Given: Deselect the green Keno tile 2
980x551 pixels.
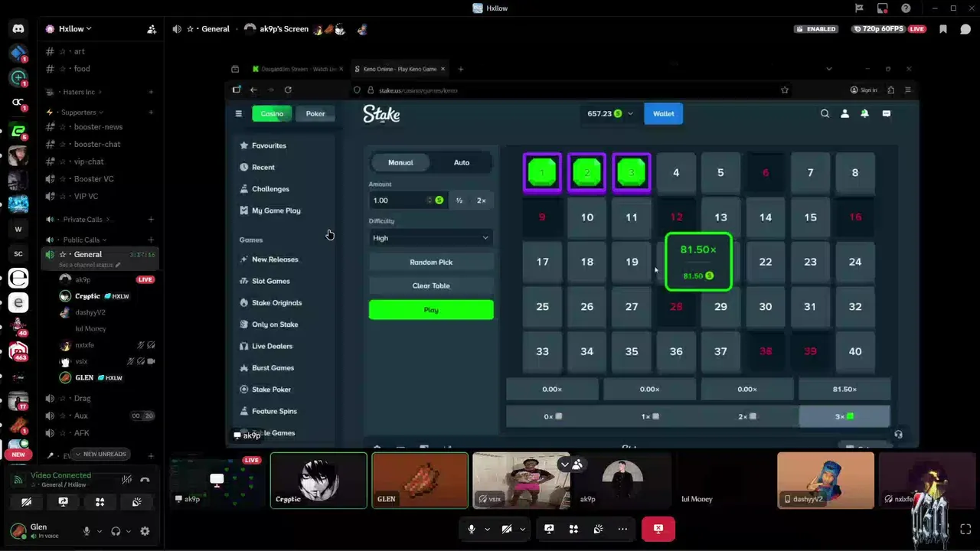Looking at the screenshot, I should 586,172.
